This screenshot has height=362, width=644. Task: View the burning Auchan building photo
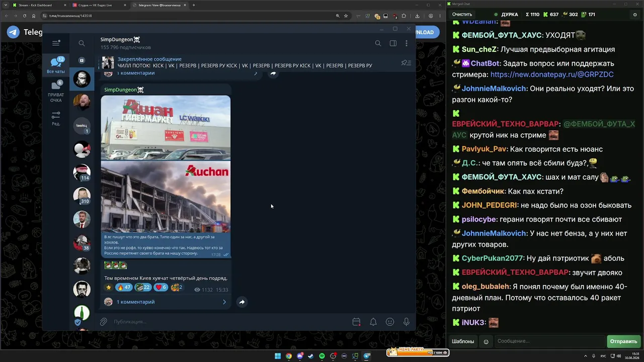tap(166, 196)
